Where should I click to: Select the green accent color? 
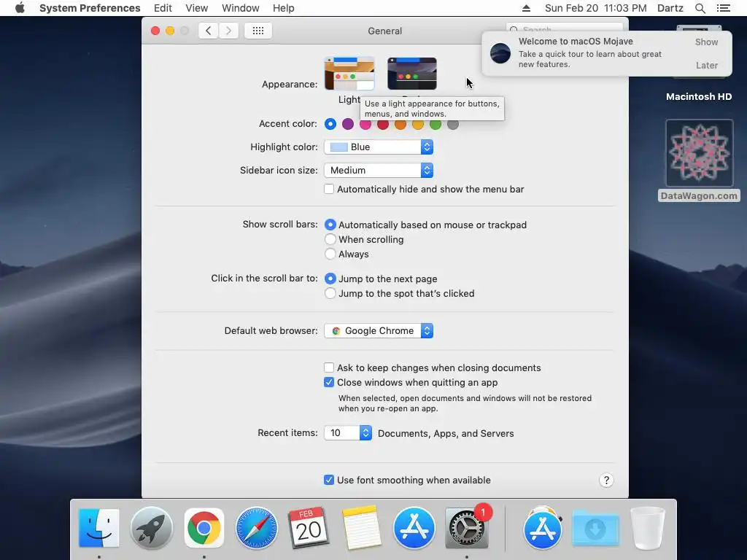tap(436, 124)
